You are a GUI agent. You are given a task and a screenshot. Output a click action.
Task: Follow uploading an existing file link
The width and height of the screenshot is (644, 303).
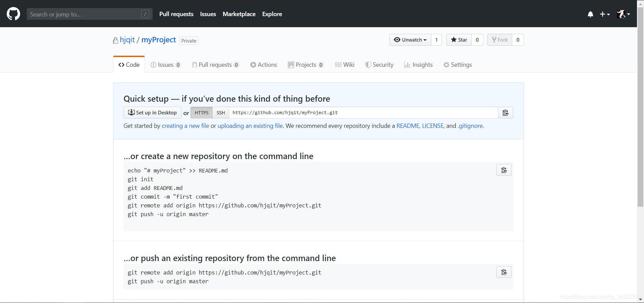[x=250, y=126]
